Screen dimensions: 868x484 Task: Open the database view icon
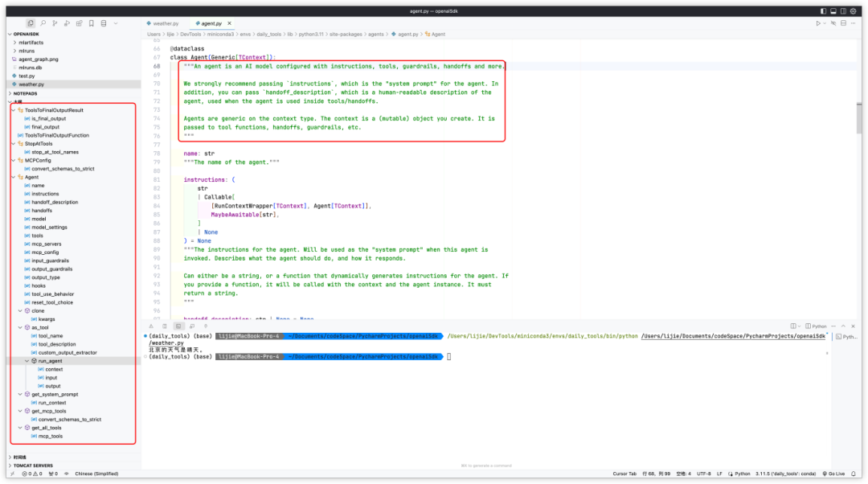pos(104,23)
